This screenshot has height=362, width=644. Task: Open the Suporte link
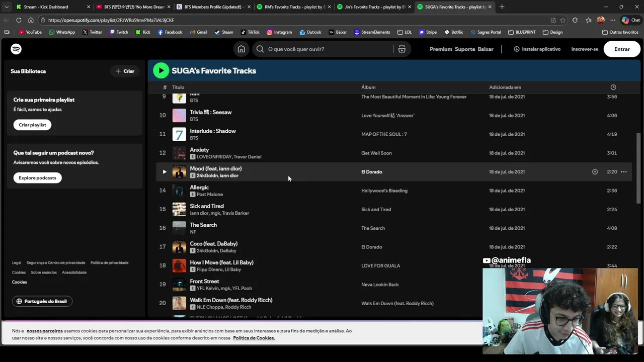(465, 49)
